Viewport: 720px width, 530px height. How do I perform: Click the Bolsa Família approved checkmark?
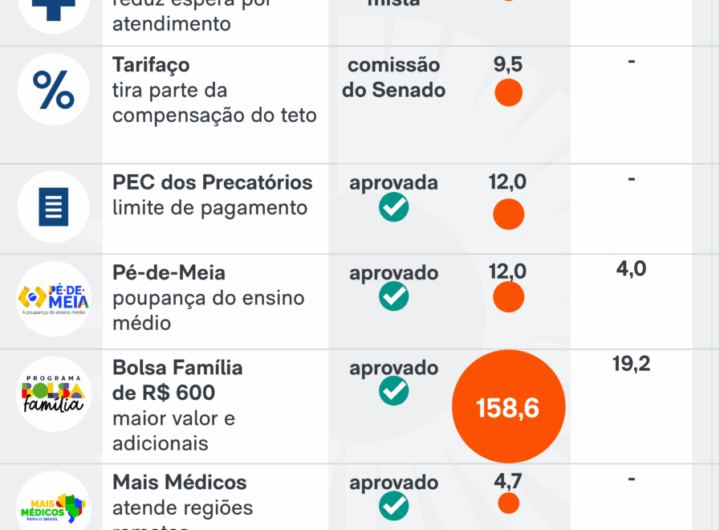[x=393, y=391]
